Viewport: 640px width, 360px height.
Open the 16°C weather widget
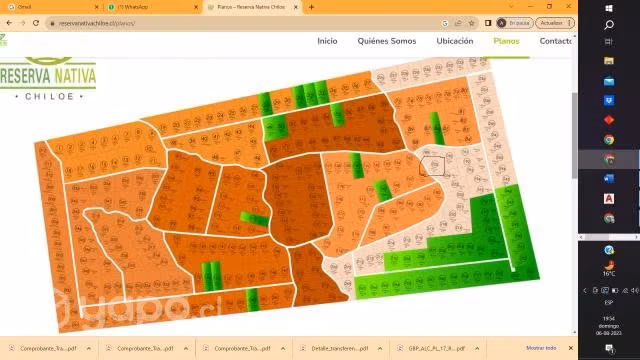(x=609, y=269)
